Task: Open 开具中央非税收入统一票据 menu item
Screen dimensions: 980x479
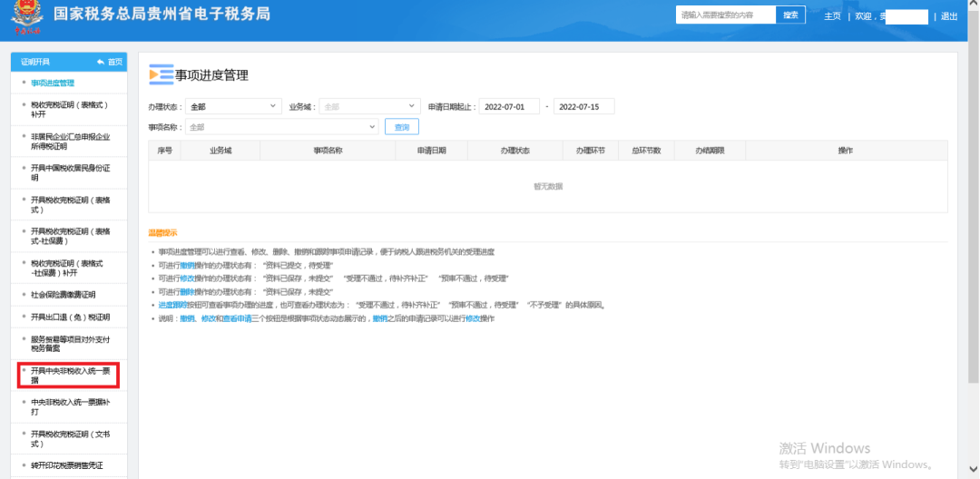Action: click(69, 375)
